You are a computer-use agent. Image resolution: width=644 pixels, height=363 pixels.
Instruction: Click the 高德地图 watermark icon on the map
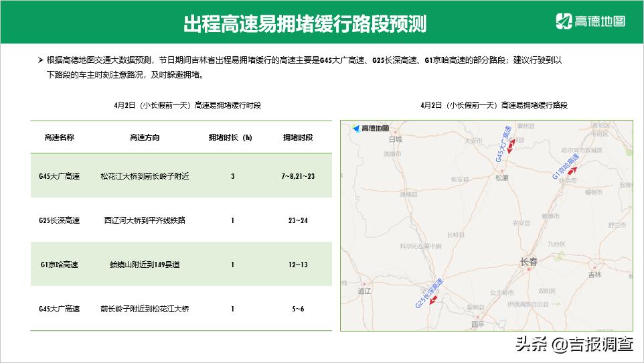tap(370, 129)
